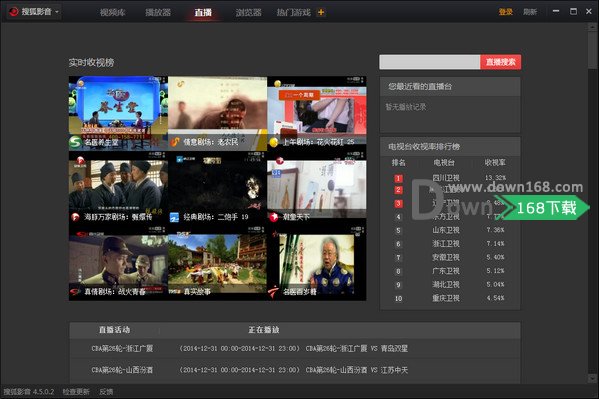Select 广东卫视 in the ratings list
The height and width of the screenshot is (399, 599).
(446, 271)
